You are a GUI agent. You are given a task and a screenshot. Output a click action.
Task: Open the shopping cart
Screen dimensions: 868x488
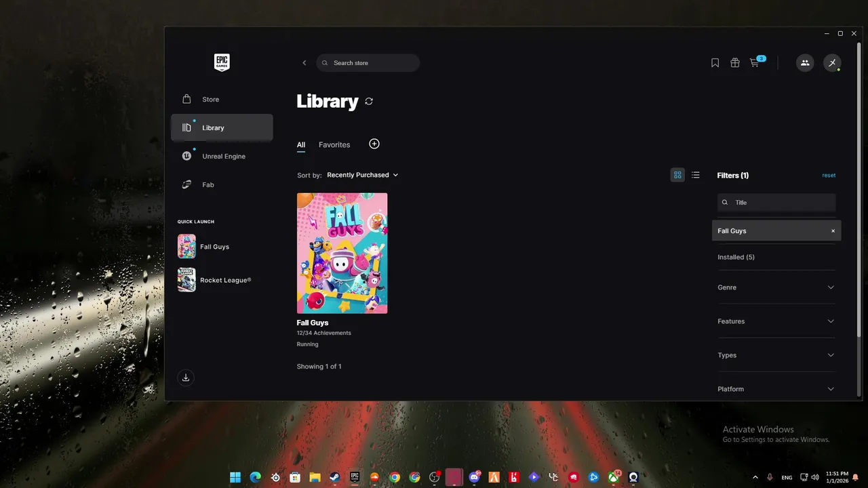tap(755, 63)
